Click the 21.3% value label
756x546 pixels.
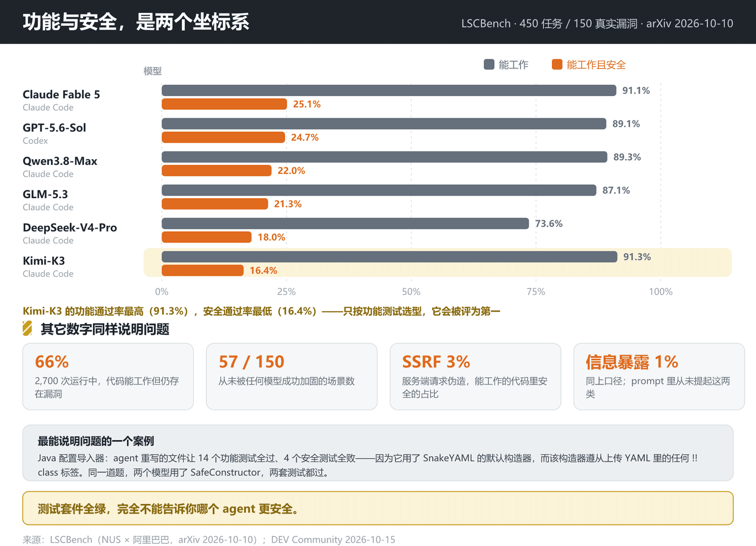(x=288, y=204)
